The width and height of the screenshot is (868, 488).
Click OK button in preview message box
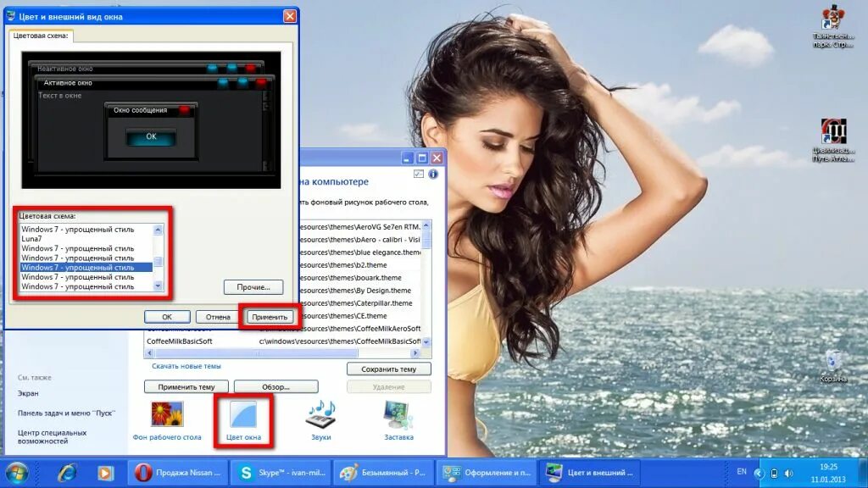coord(151,136)
